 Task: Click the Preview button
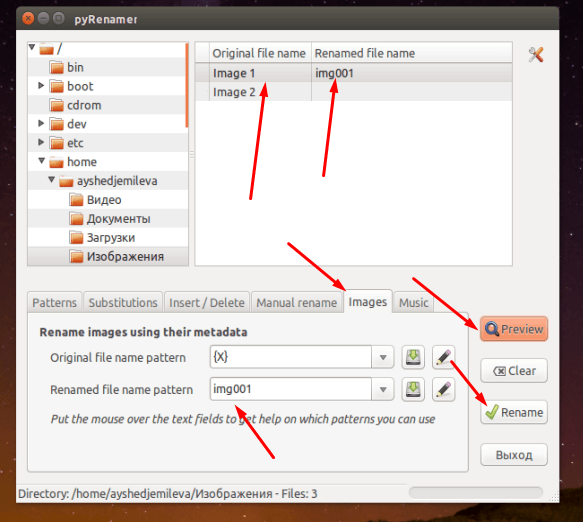pyautogui.click(x=514, y=329)
